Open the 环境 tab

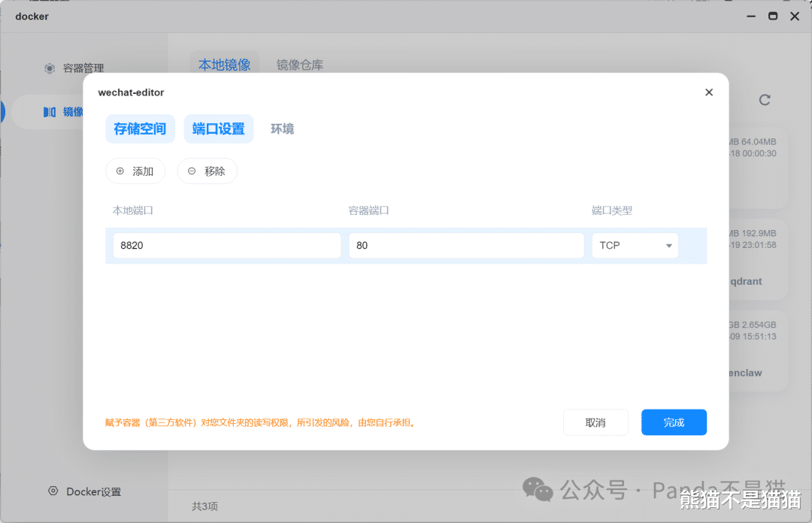tap(282, 129)
